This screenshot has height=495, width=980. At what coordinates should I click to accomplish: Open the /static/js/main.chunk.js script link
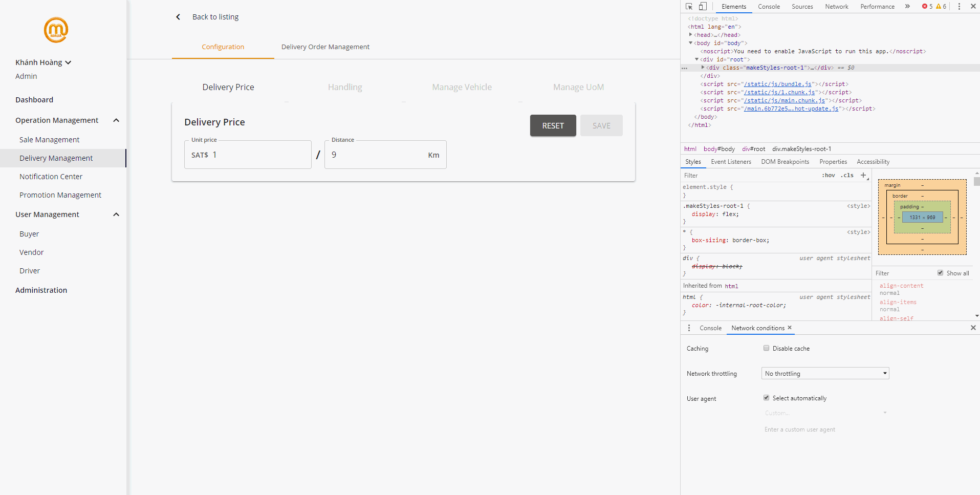(785, 100)
